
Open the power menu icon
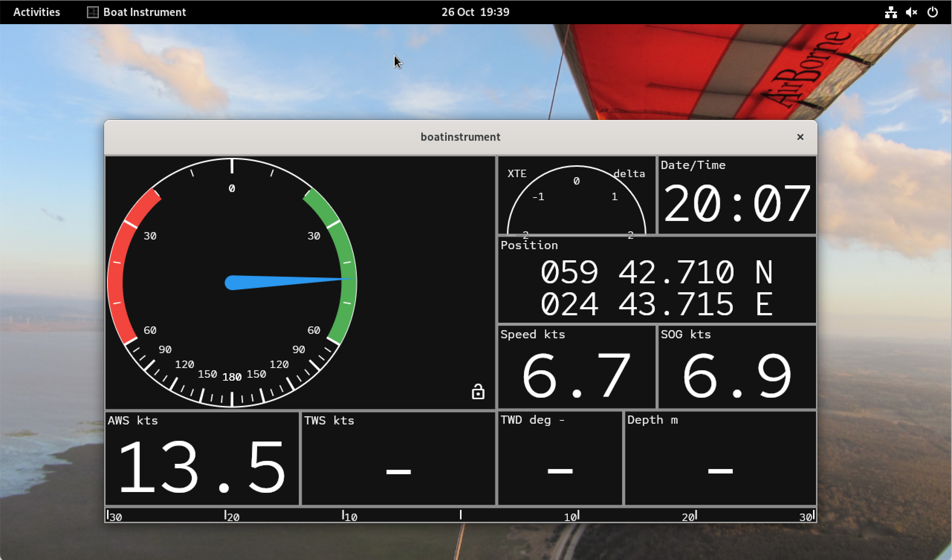[x=932, y=12]
